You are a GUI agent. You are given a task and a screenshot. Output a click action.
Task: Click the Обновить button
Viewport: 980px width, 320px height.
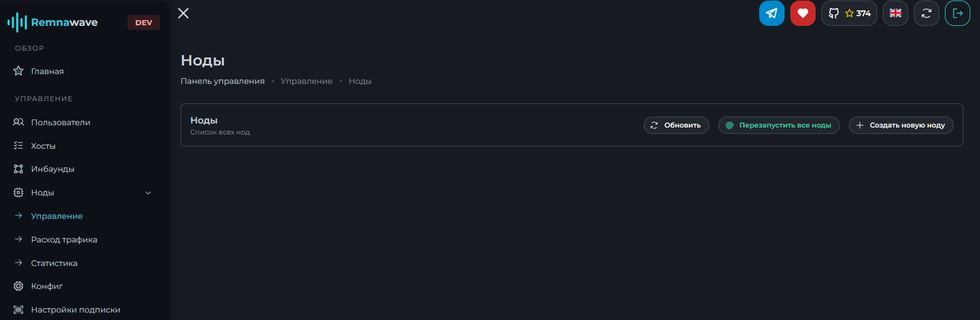(x=676, y=125)
